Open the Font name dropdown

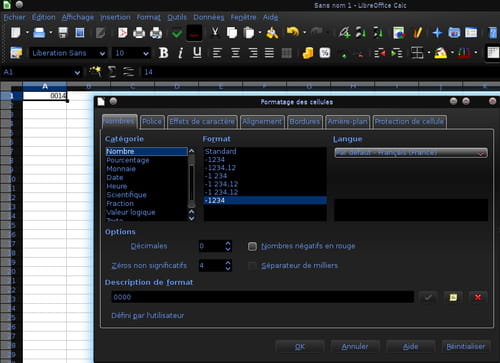click(x=102, y=53)
